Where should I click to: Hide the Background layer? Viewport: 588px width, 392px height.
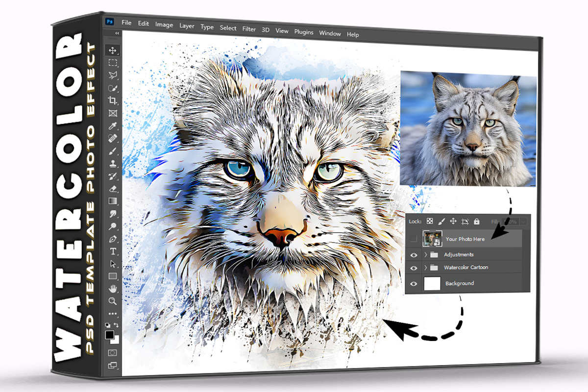(x=414, y=283)
